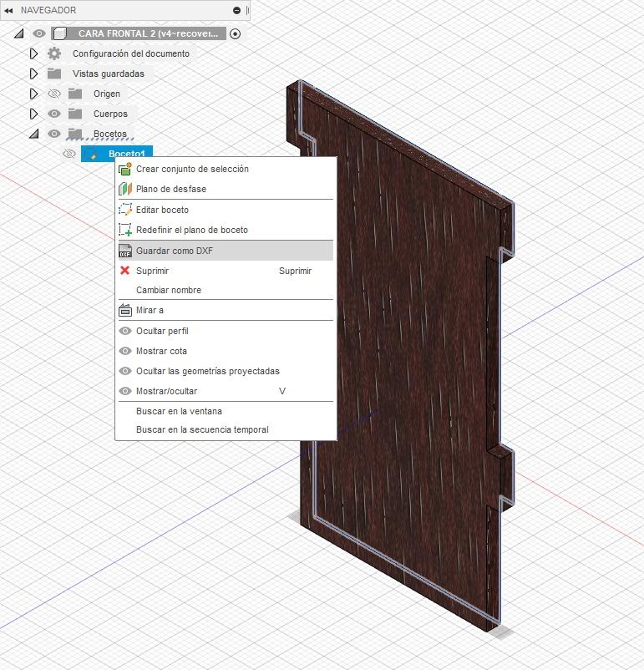Collapse the Bocetos node
This screenshot has height=670, width=644.
34,135
